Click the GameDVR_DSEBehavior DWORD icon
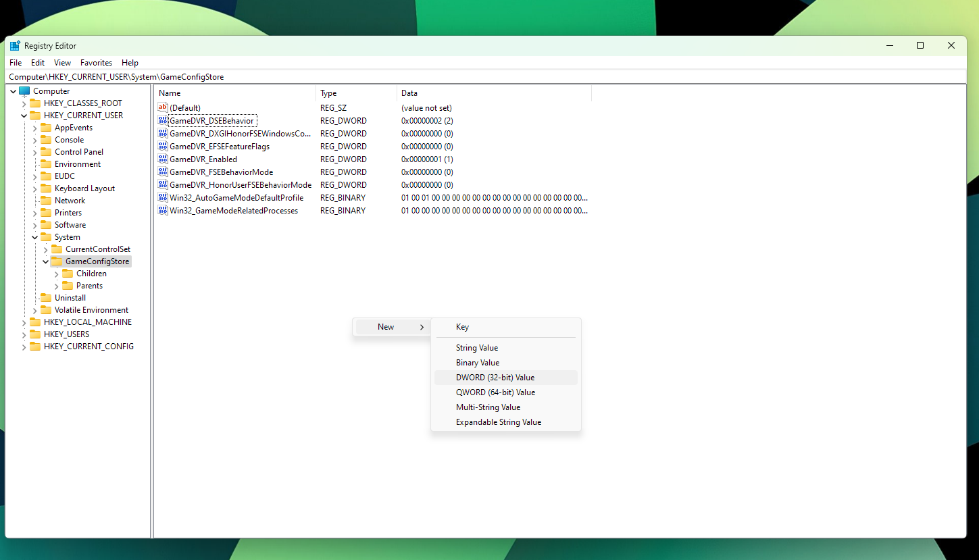The height and width of the screenshot is (560, 979). point(162,121)
